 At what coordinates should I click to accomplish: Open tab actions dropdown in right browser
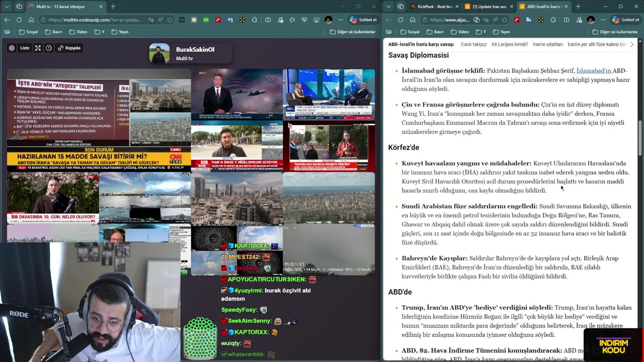tap(388, 7)
